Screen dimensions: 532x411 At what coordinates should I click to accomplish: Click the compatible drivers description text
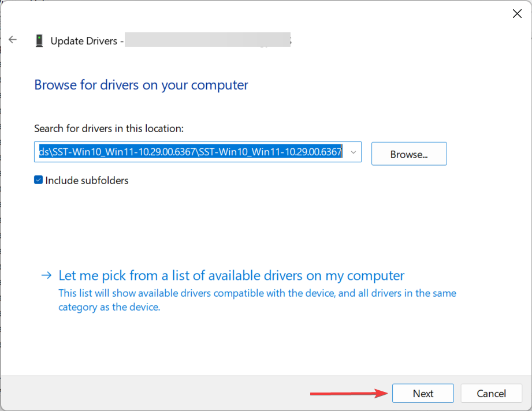click(257, 300)
